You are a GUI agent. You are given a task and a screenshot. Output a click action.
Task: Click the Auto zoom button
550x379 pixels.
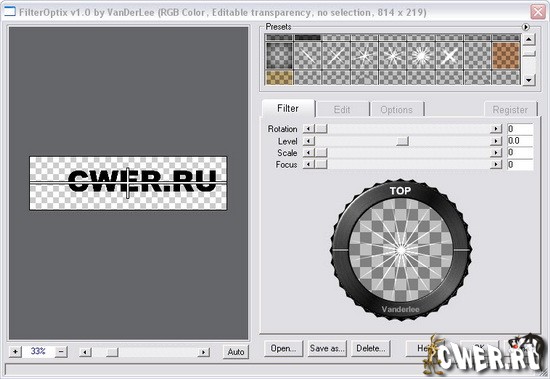236,352
